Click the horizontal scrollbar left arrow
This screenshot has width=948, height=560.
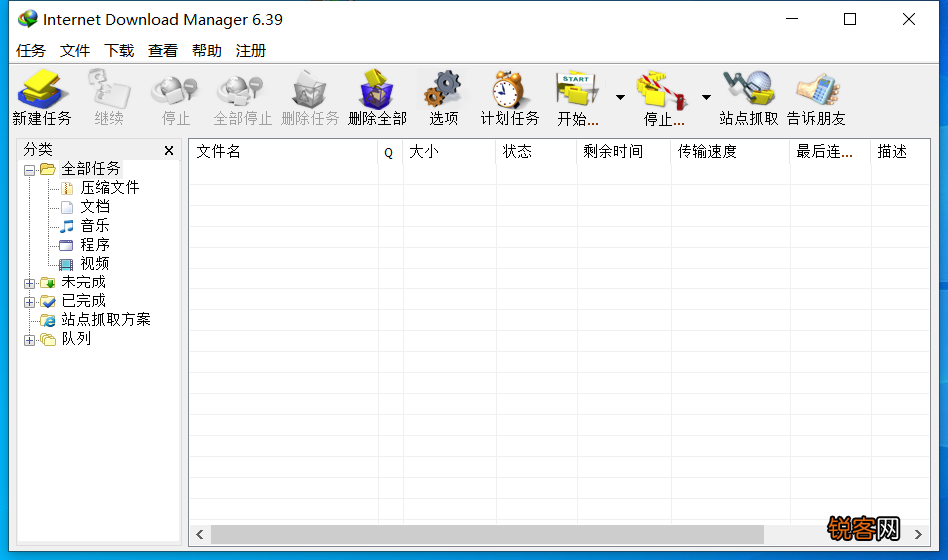point(200,535)
